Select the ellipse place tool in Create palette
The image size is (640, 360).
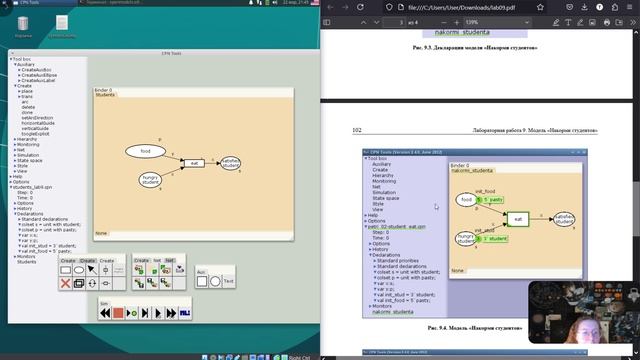(x=79, y=270)
